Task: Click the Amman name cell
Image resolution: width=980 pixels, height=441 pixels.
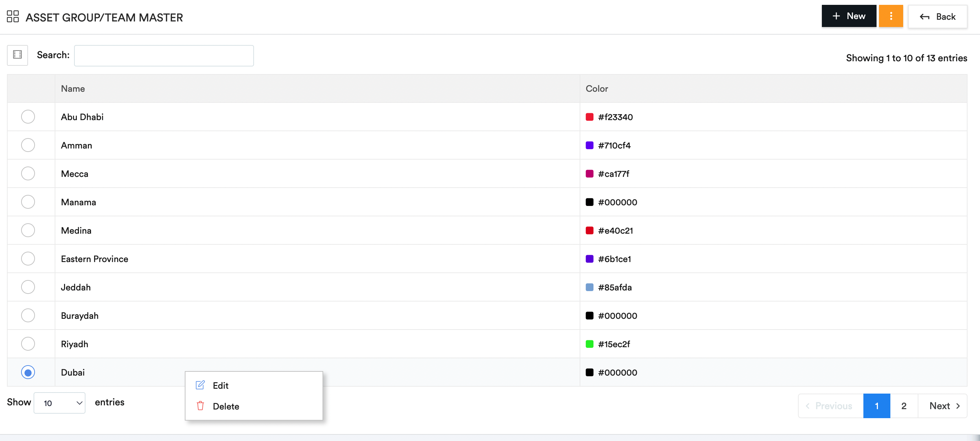Action: tap(317, 145)
